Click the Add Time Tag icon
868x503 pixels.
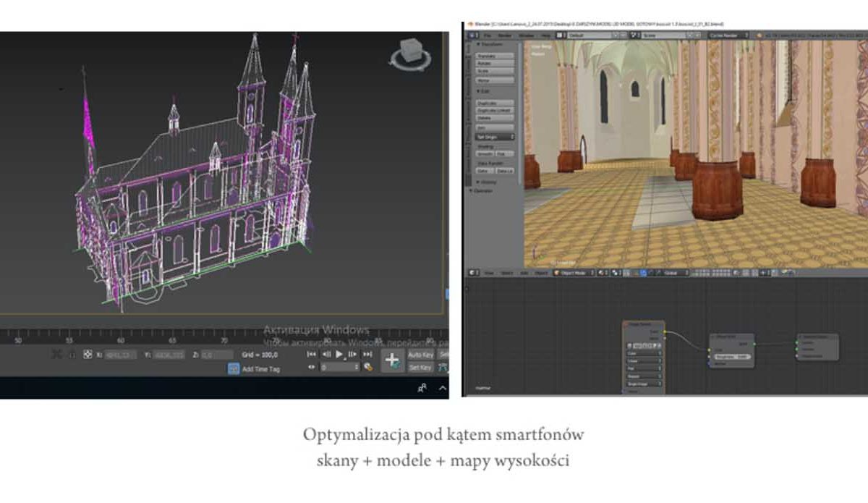[234, 368]
